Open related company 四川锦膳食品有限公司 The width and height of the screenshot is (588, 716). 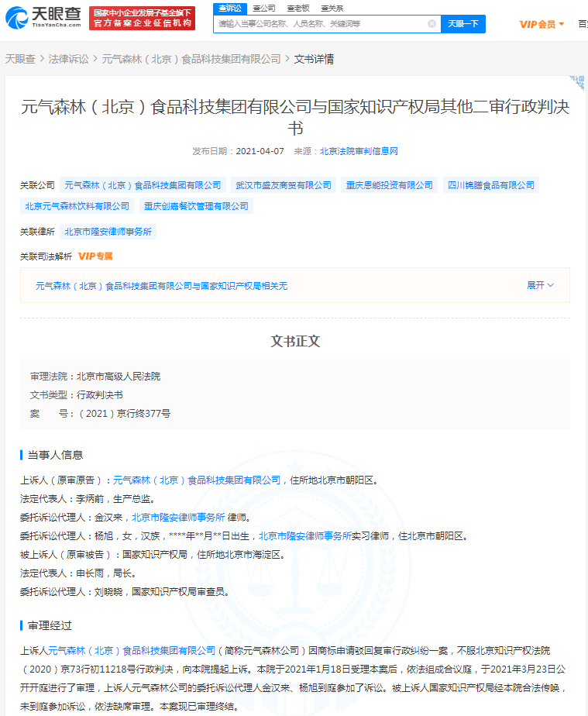[490, 185]
